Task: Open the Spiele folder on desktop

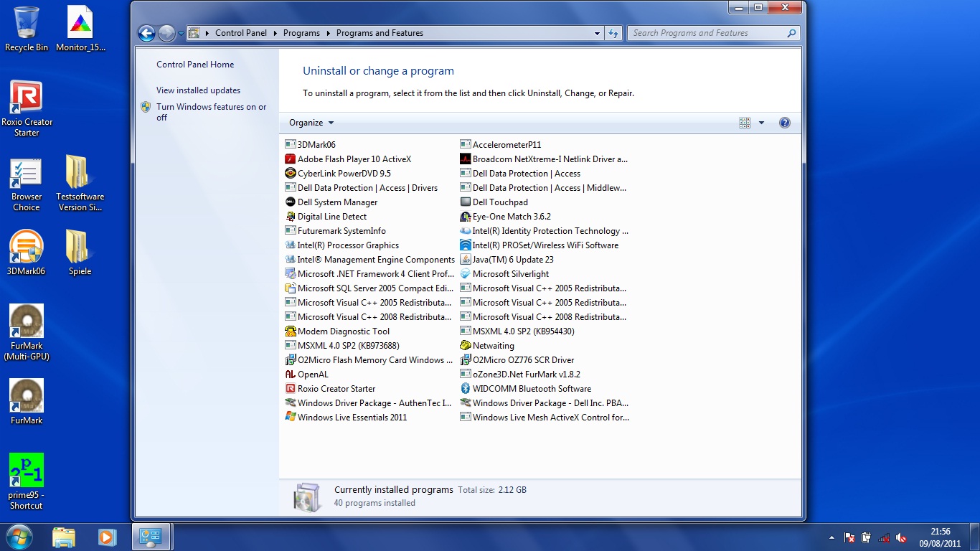Action: (80, 253)
